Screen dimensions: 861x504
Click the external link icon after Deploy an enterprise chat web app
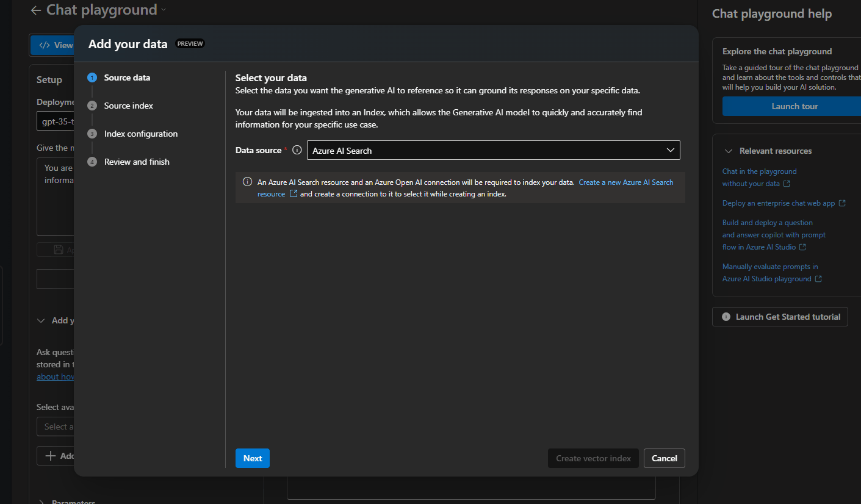[842, 203]
